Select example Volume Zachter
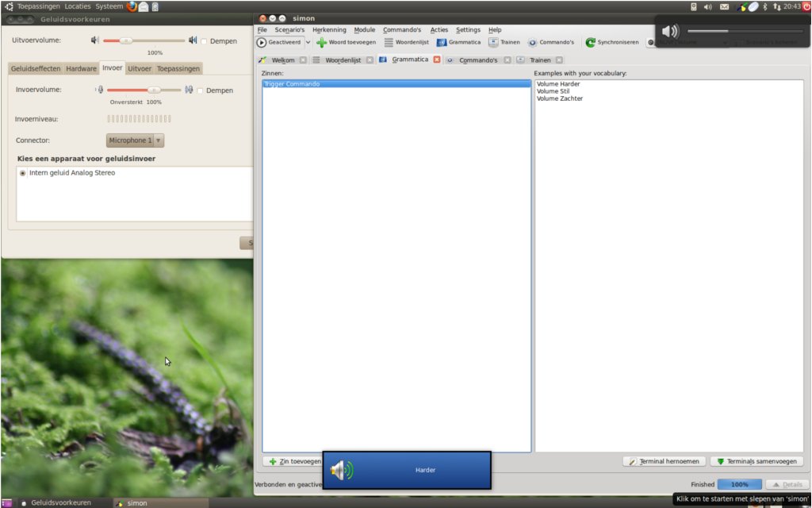812x508 pixels. [560, 98]
